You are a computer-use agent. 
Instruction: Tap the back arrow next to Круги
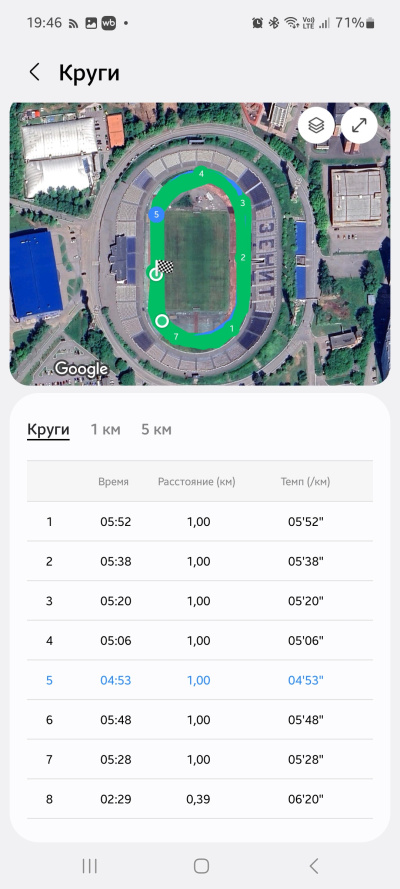click(x=35, y=73)
